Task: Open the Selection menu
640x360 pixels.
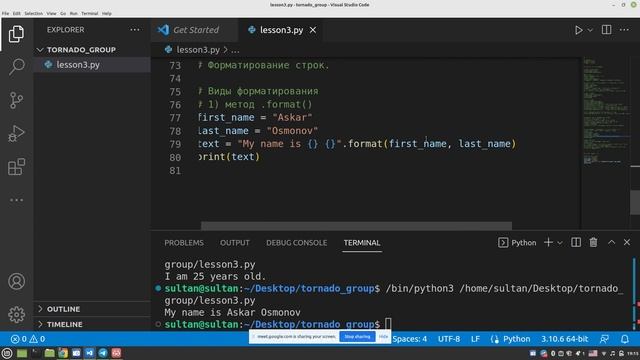Action: (x=33, y=13)
